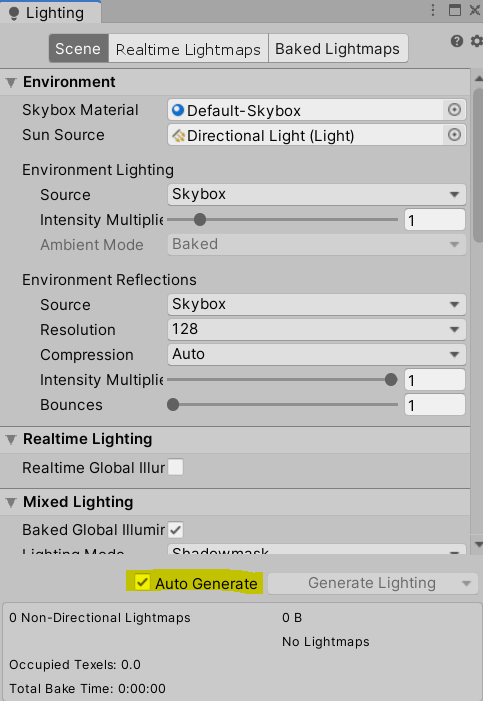This screenshot has width=483, height=701.
Task: Enable the Realtime Global Illumination checkbox
Action: tap(175, 467)
